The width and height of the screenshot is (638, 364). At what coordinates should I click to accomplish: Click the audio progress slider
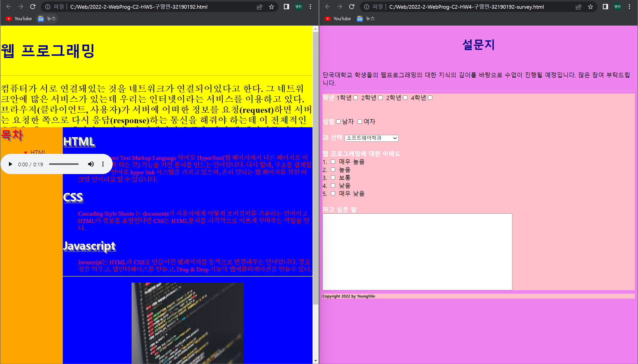coord(64,164)
